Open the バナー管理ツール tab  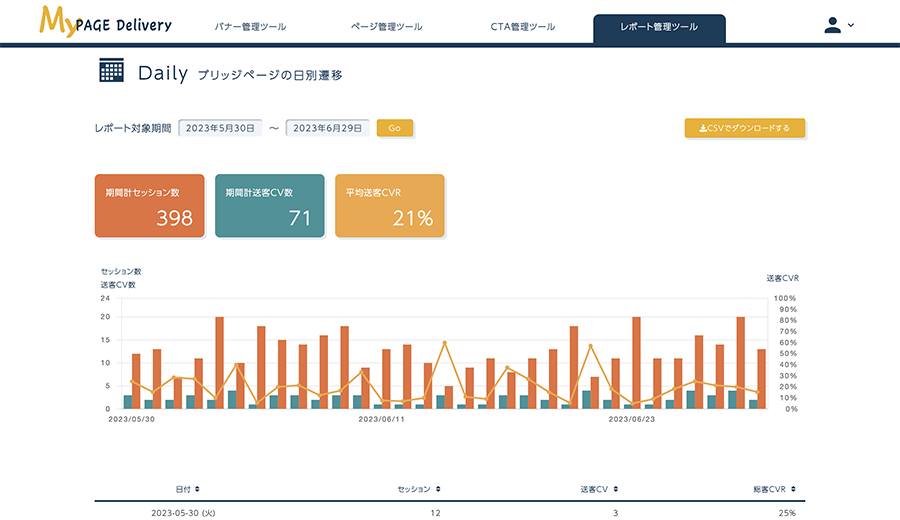[250, 27]
